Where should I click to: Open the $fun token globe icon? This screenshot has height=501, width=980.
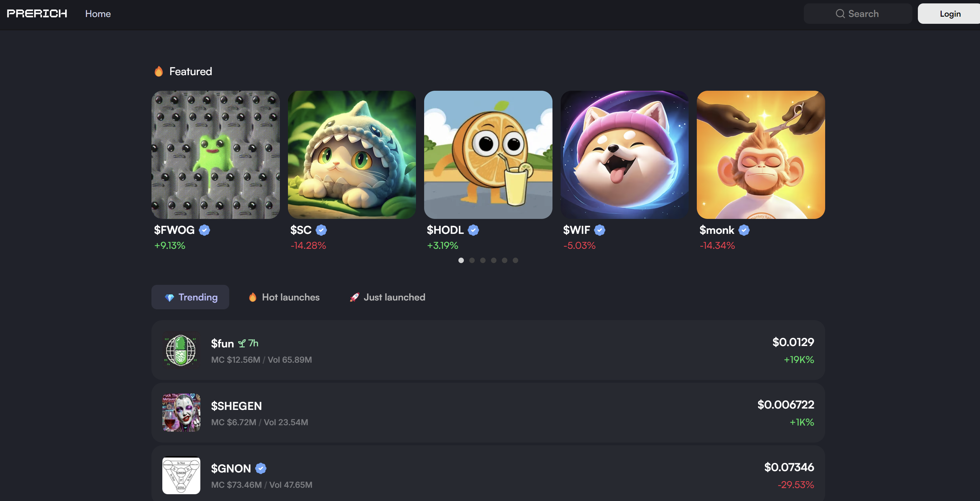[x=181, y=350]
